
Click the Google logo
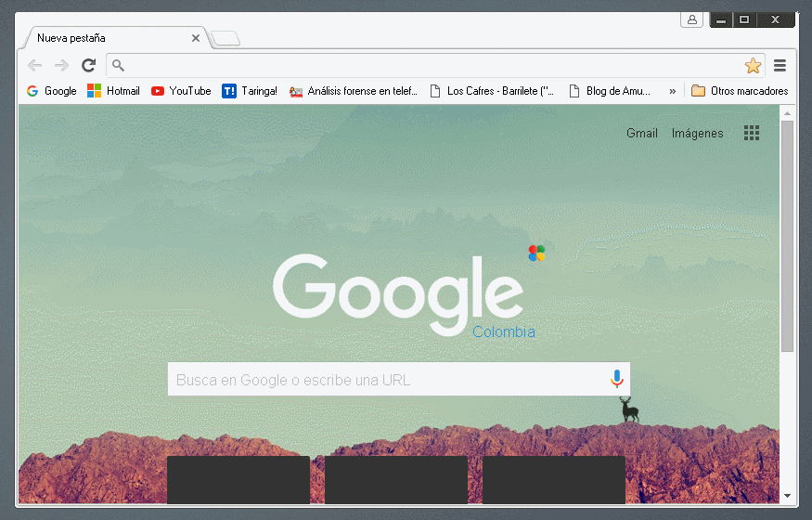(398, 294)
